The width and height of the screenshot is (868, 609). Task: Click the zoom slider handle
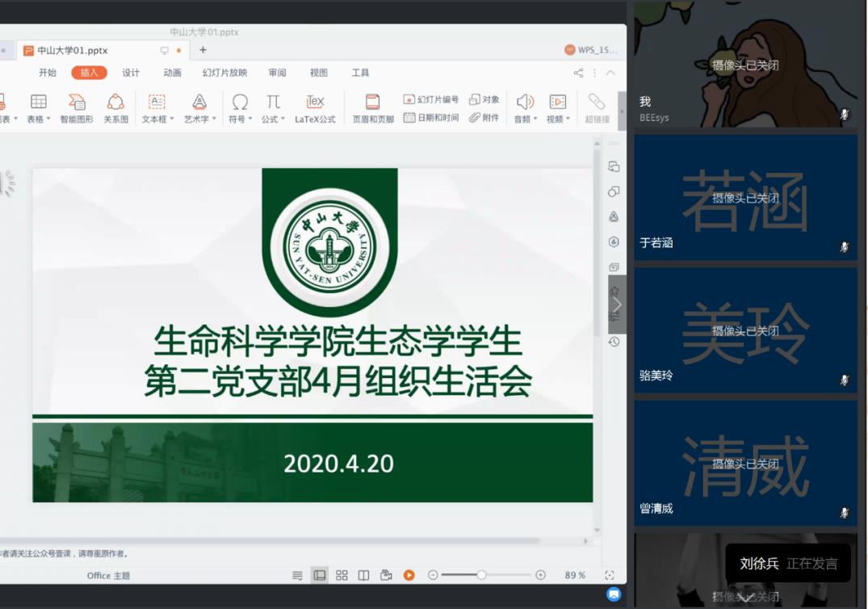(481, 575)
